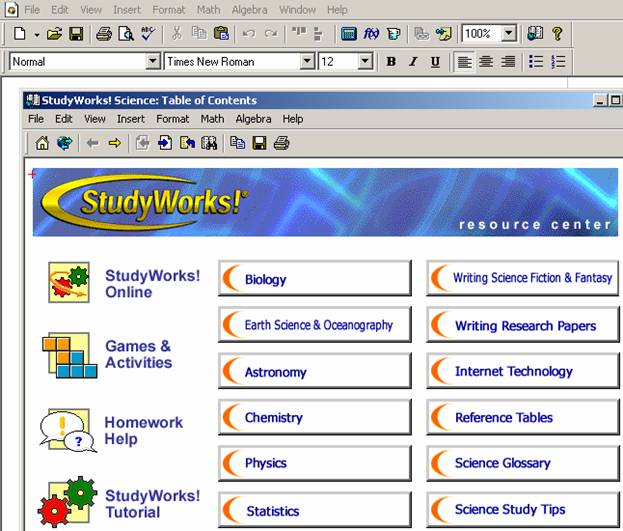Click the insert function f(x) icon
Screen dimensions: 623x531
371,34
